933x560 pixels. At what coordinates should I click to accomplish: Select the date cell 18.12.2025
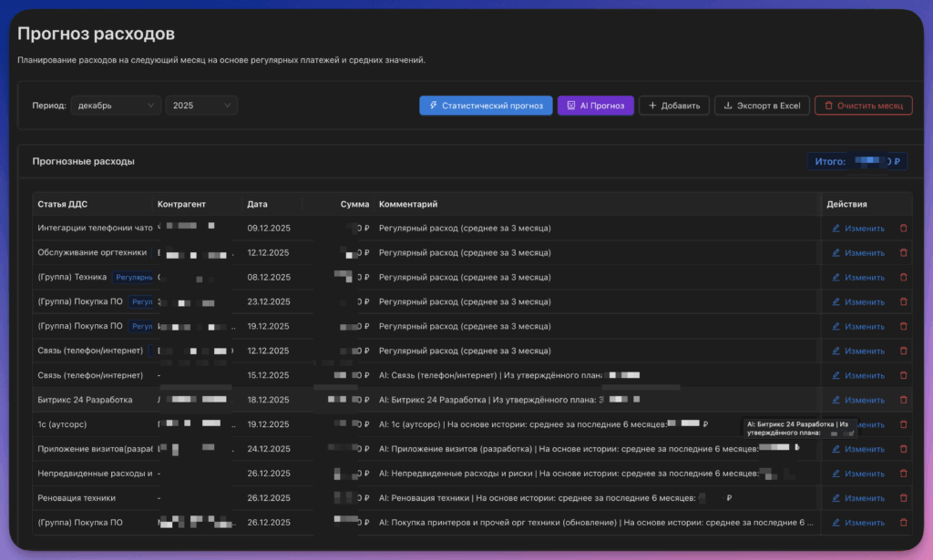tap(269, 400)
